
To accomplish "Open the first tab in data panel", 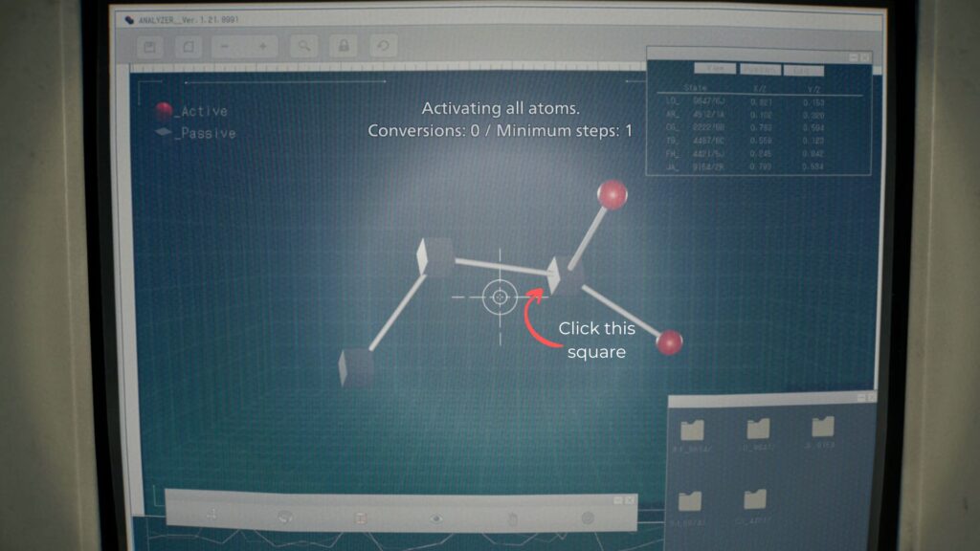I will (x=714, y=70).
